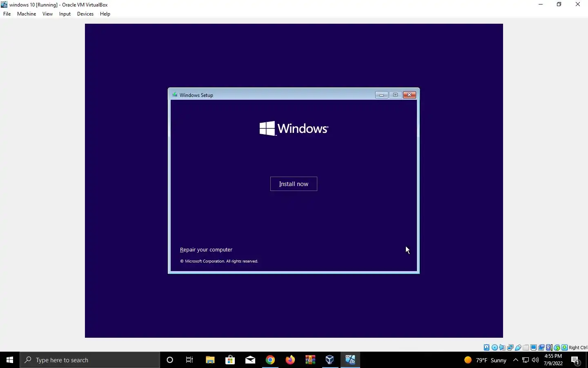
Task: Open the View menu
Action: point(47,14)
